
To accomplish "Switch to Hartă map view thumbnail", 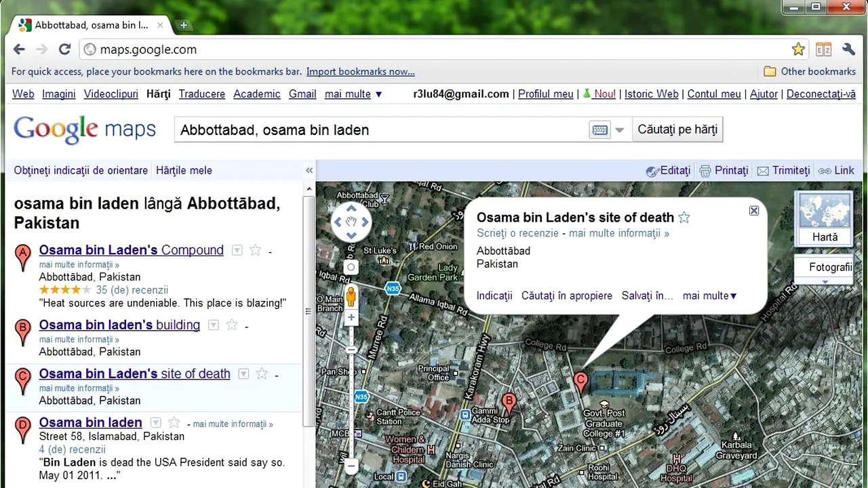I will pos(825,218).
